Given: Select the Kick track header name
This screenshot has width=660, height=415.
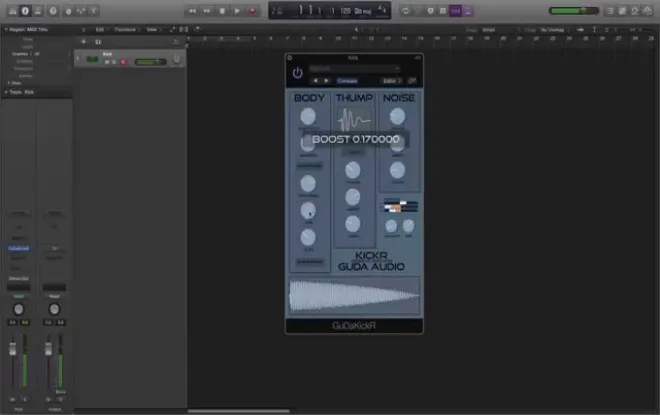Looking at the screenshot, I should click(x=107, y=54).
